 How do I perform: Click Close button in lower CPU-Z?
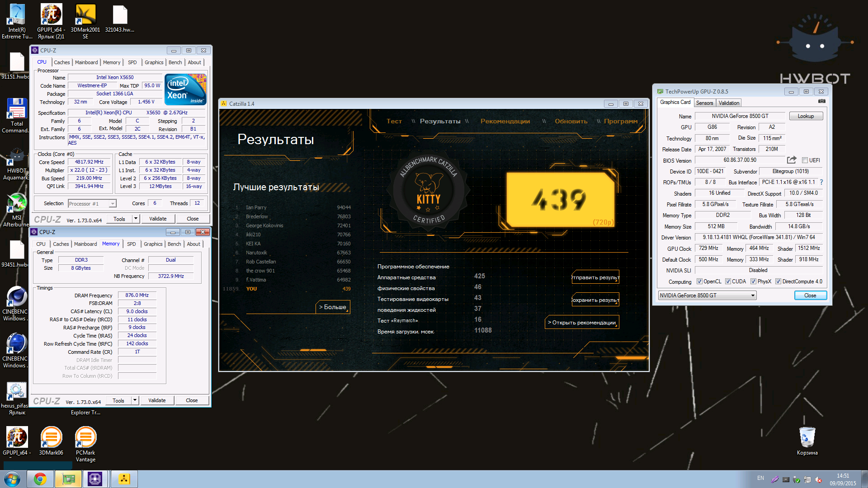tap(192, 400)
